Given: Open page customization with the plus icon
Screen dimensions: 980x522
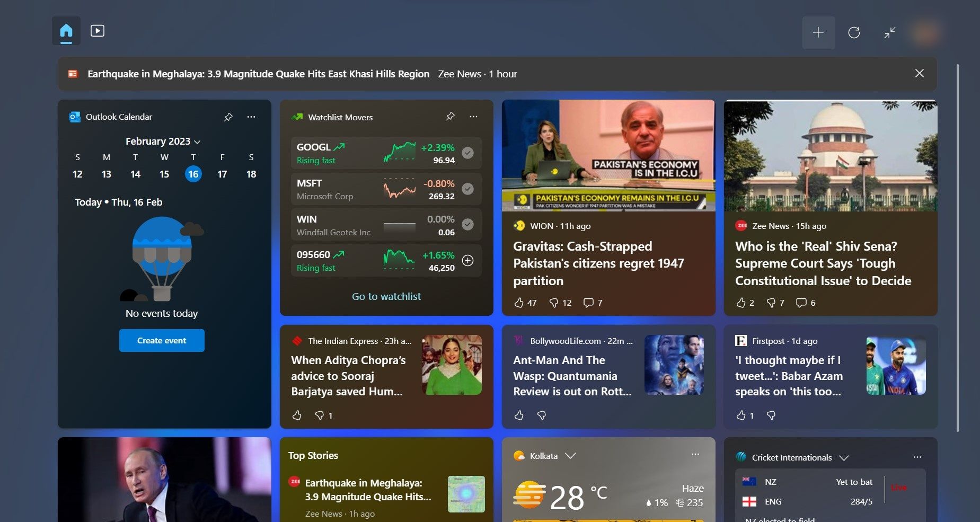Looking at the screenshot, I should [x=818, y=32].
